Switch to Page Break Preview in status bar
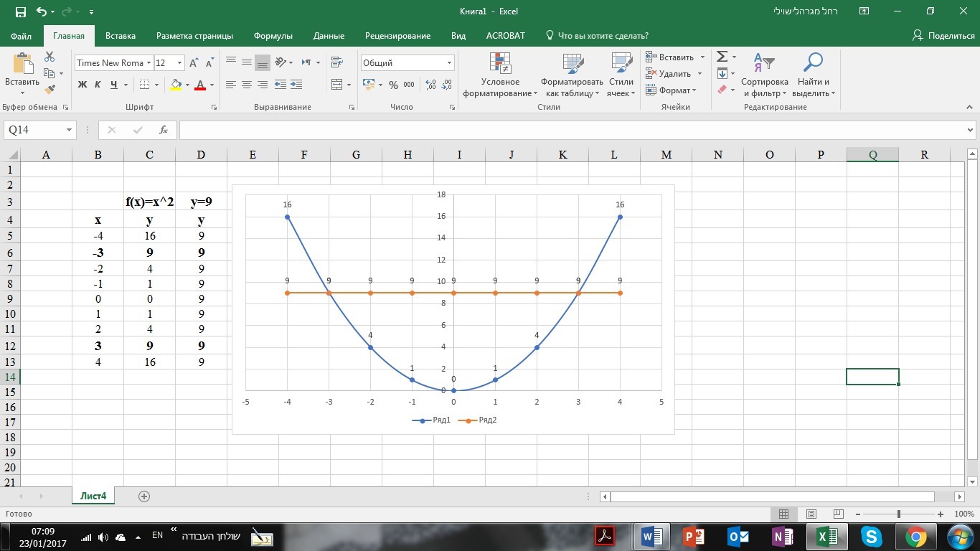This screenshot has height=551, width=980. point(837,514)
